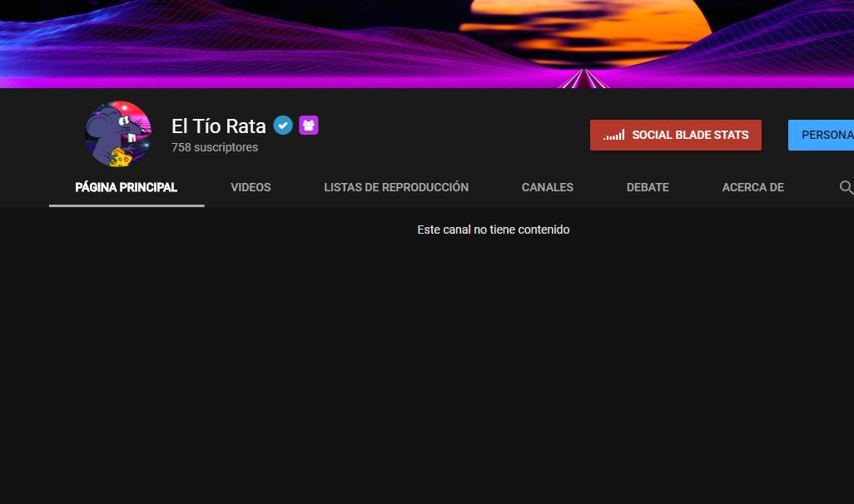Click the channel search magnifier icon

tap(846, 187)
